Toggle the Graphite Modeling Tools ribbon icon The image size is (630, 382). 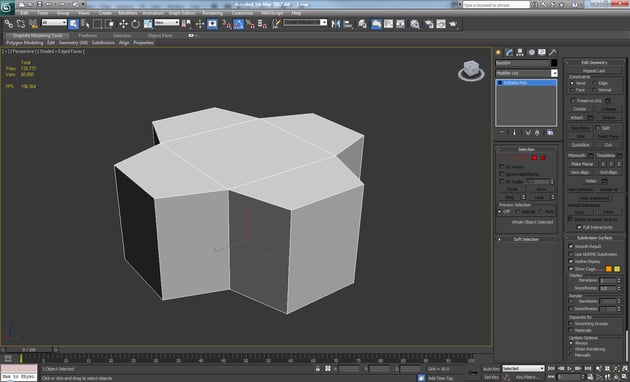pos(376,24)
